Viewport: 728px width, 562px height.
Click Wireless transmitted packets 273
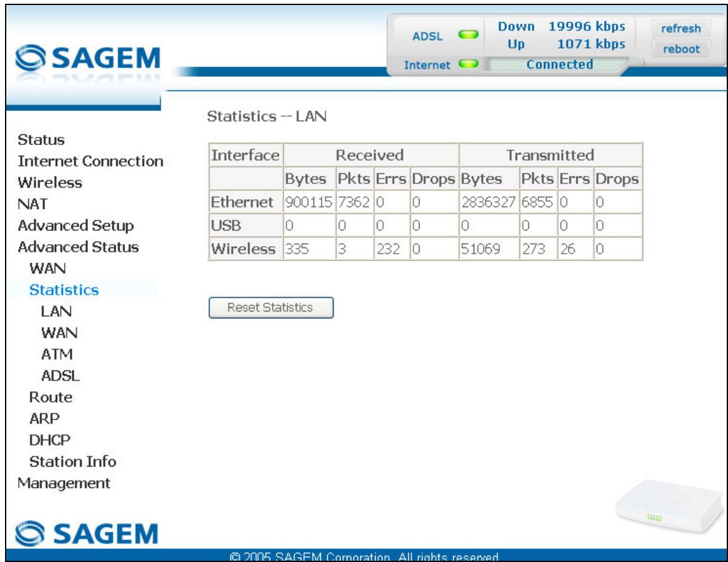tap(533, 249)
